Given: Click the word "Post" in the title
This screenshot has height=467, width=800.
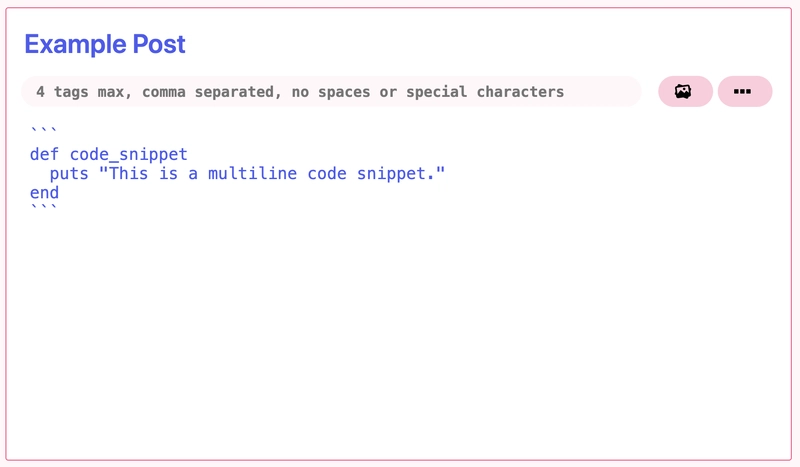Looking at the screenshot, I should [x=159, y=44].
